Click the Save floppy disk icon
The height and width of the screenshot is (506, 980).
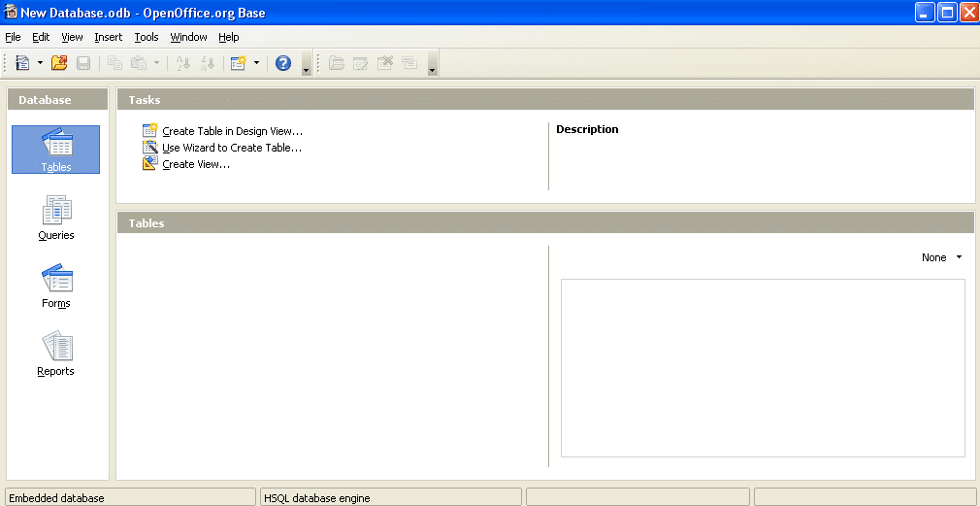(83, 62)
